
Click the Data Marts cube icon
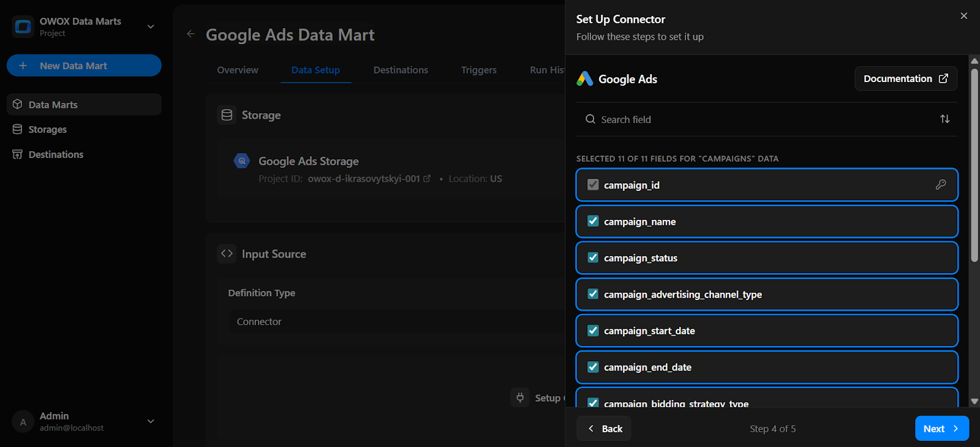(18, 104)
